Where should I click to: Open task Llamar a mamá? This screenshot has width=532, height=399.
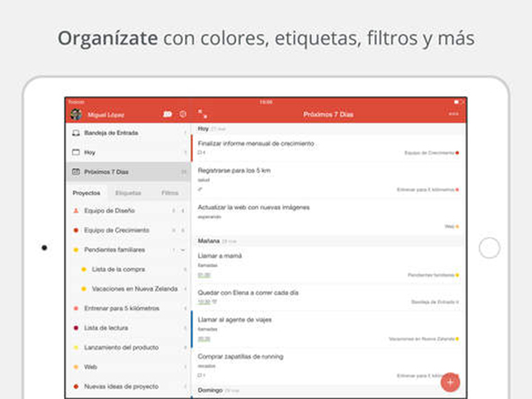[x=328, y=266]
